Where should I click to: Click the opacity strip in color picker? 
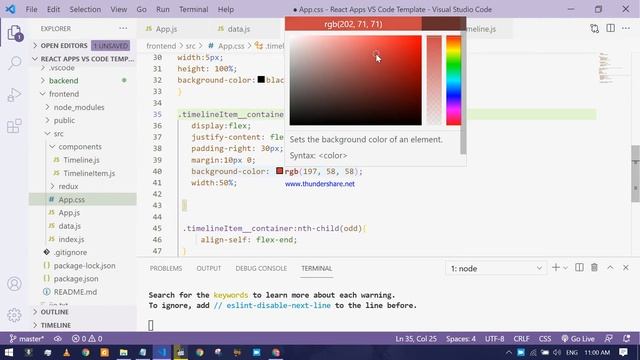pos(434,80)
